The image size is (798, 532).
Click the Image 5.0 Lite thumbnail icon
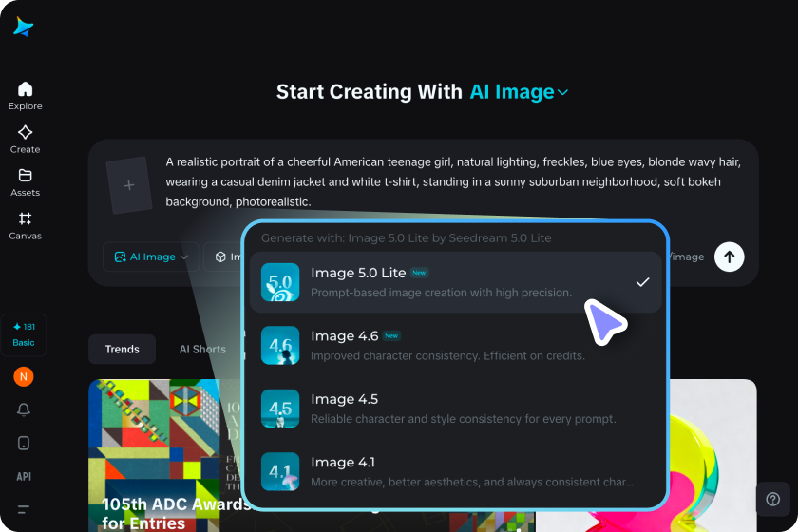coord(280,282)
